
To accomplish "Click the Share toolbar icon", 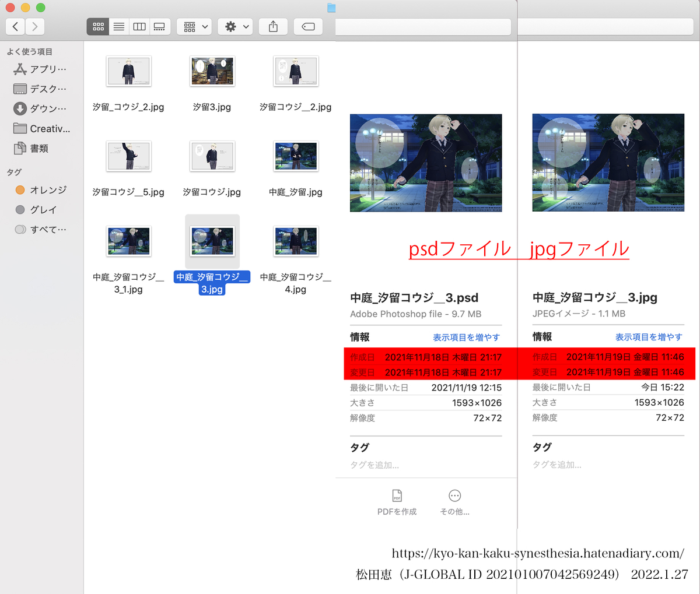I will click(273, 26).
